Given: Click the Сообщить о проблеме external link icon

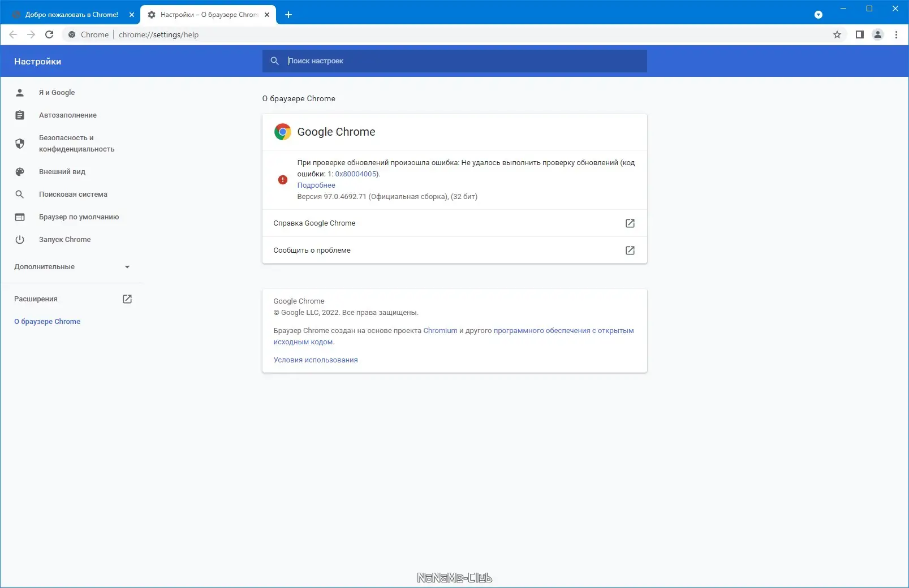Looking at the screenshot, I should pos(630,250).
